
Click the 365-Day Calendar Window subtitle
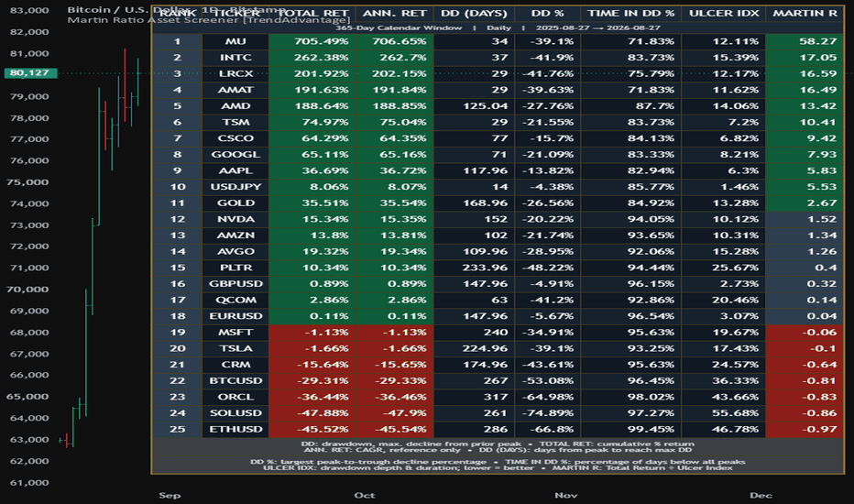tap(398, 27)
